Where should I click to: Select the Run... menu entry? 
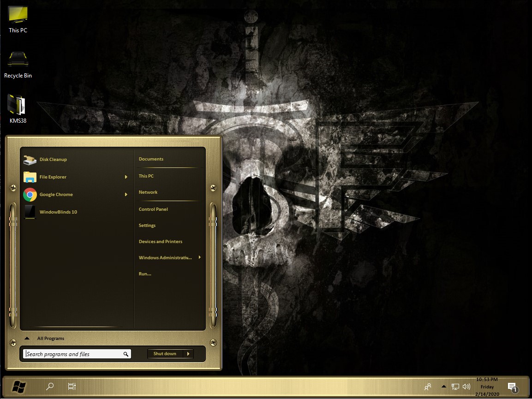145,274
